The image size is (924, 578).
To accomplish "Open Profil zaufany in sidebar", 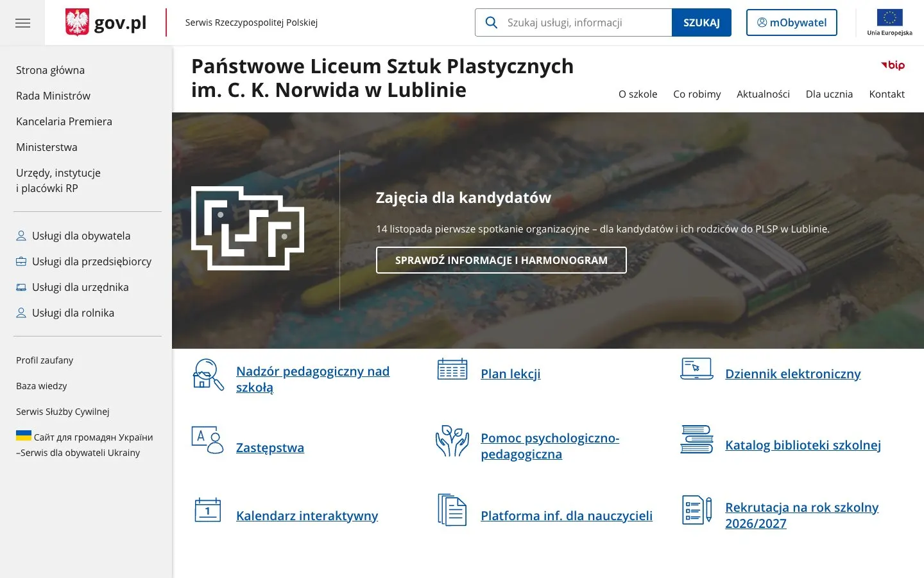I will [45, 360].
